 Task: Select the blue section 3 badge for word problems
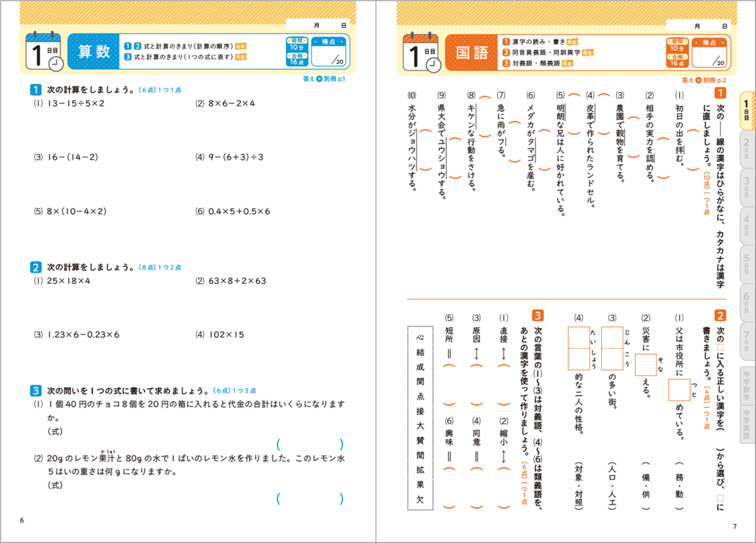click(35, 390)
